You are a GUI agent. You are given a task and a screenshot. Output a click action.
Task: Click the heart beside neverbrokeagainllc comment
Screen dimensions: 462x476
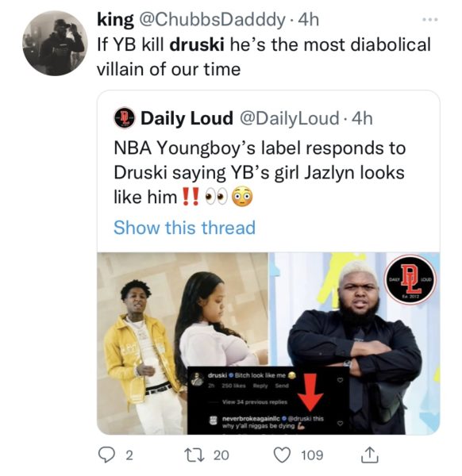click(341, 423)
